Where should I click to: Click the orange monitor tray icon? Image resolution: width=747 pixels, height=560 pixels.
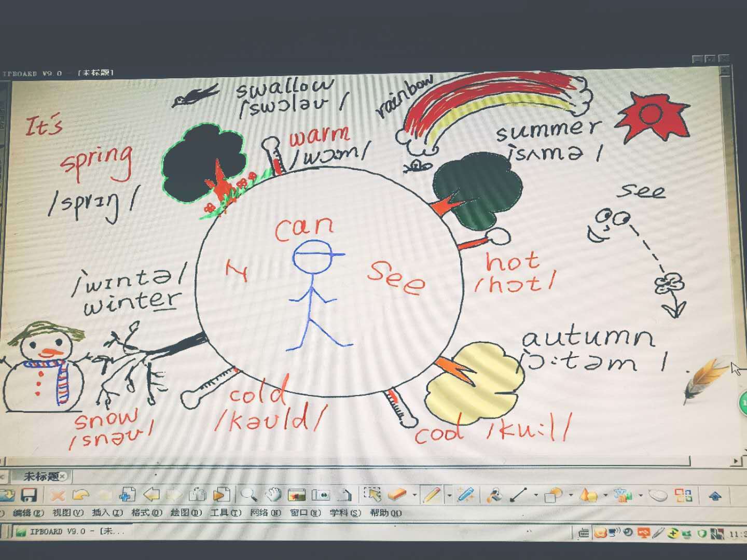click(644, 533)
